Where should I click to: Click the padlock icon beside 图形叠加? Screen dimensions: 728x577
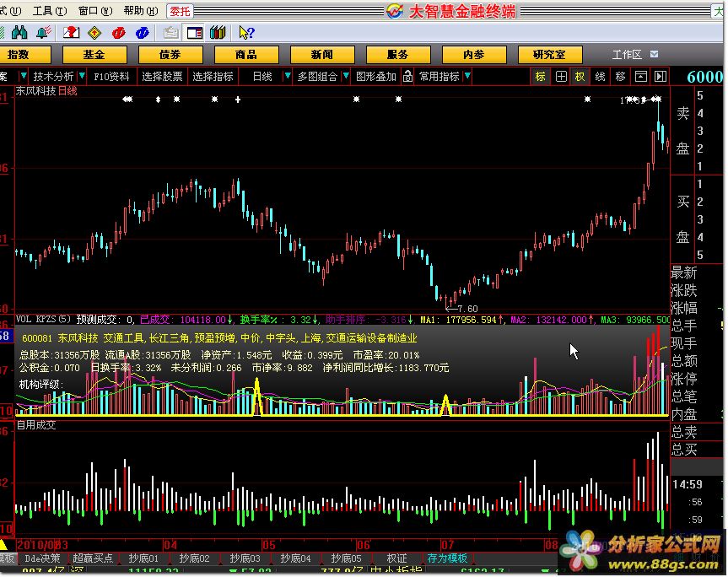(x=407, y=76)
